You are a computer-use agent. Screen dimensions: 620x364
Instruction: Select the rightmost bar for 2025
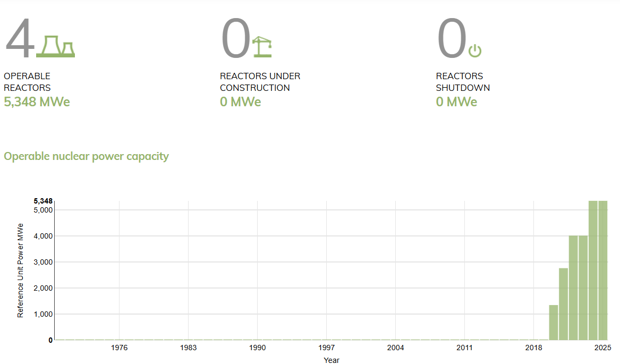tap(602, 270)
